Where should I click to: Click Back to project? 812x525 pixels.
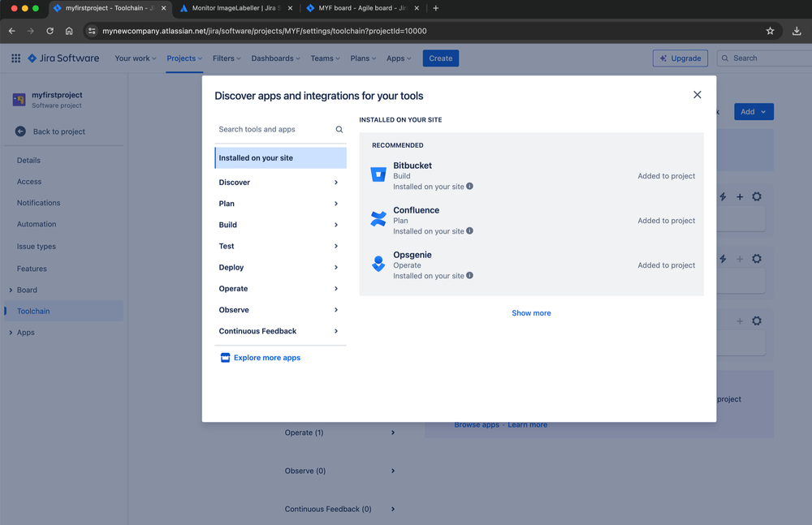(59, 131)
